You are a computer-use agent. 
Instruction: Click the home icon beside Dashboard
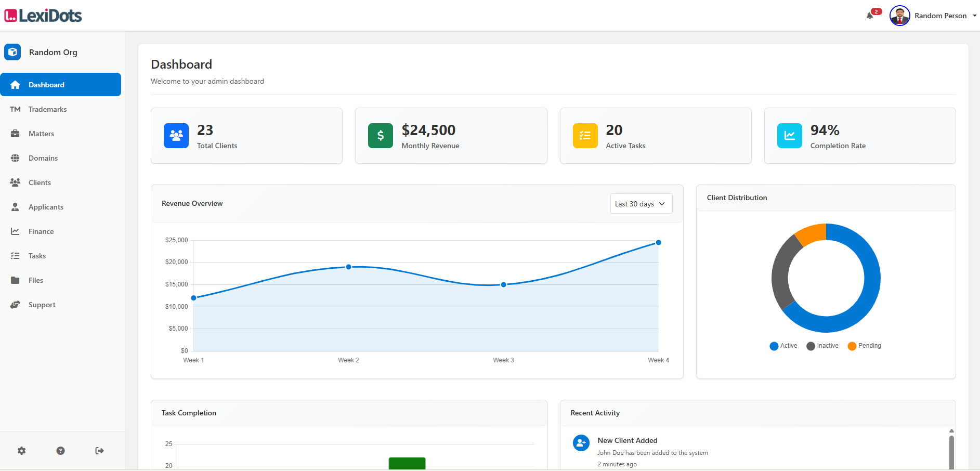(x=15, y=85)
